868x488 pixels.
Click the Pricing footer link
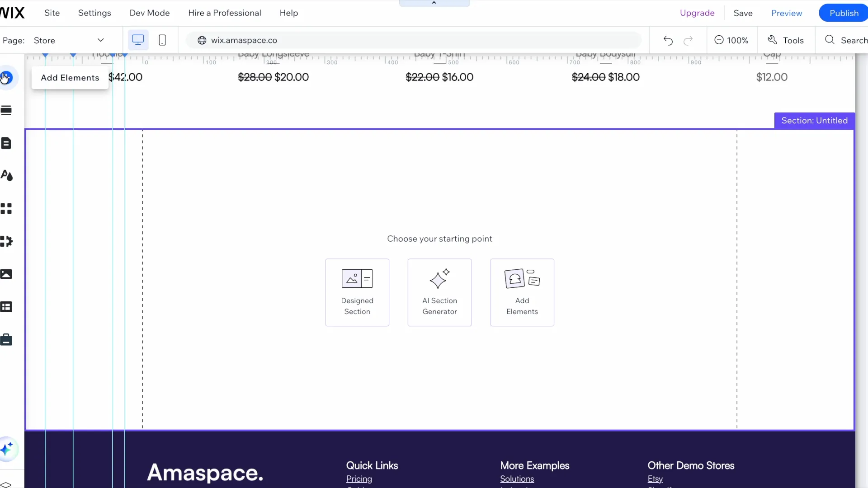[359, 479]
